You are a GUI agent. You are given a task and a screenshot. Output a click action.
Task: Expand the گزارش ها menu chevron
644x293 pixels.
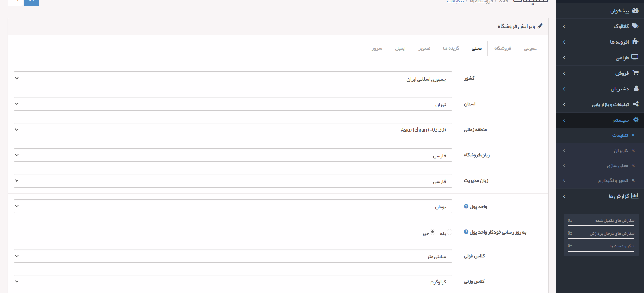[x=564, y=196]
